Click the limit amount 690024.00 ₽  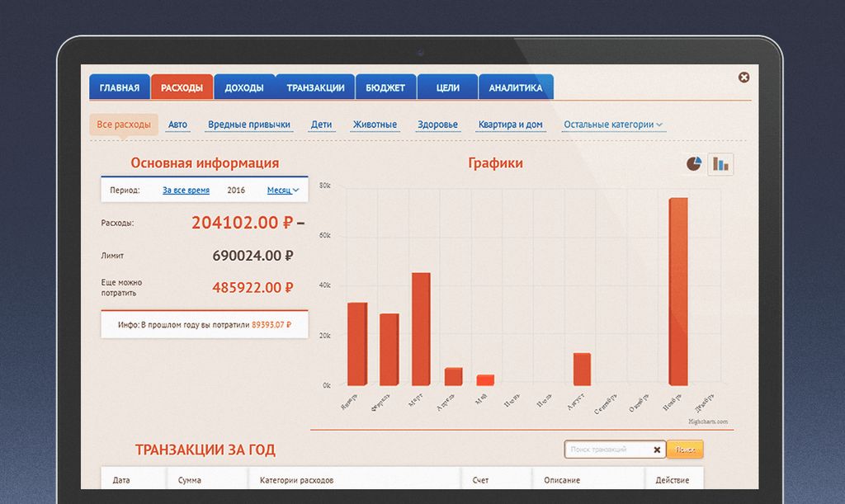tap(253, 256)
